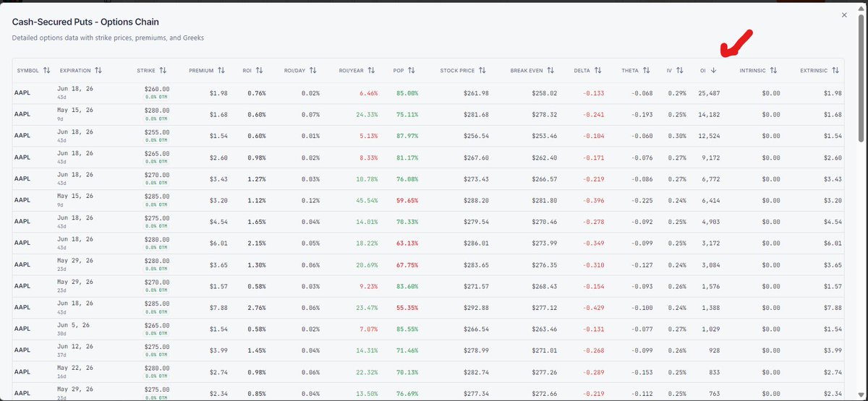Click the EXPIRATION column header label
The height and width of the screenshot is (401, 868).
pos(75,71)
